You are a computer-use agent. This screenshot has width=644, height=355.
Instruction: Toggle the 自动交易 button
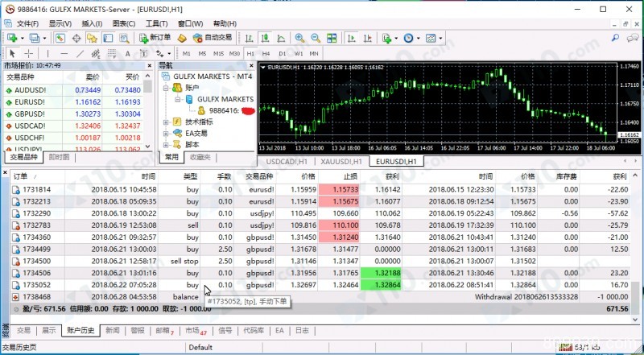coord(213,38)
